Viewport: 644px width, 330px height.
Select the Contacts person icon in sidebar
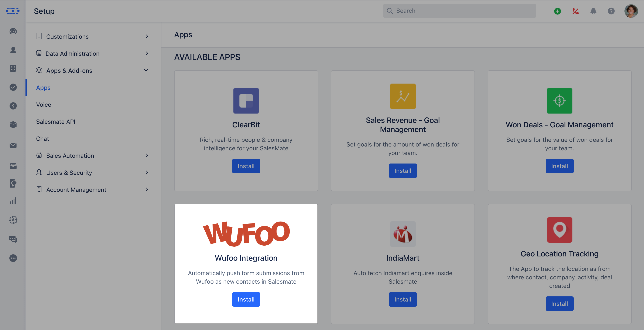pyautogui.click(x=13, y=50)
